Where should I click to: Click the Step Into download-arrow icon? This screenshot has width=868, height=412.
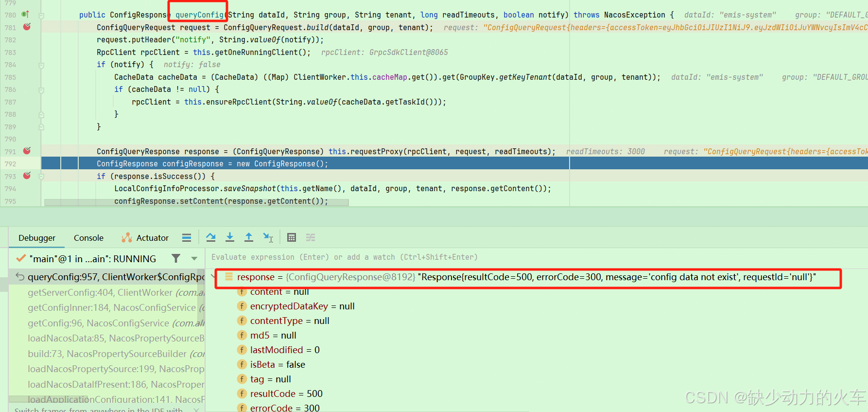pos(230,237)
